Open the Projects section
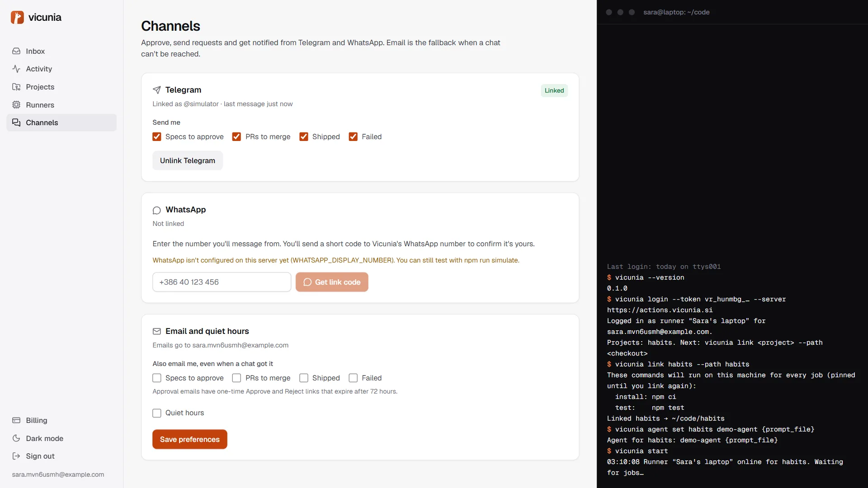This screenshot has width=868, height=488. pyautogui.click(x=61, y=87)
